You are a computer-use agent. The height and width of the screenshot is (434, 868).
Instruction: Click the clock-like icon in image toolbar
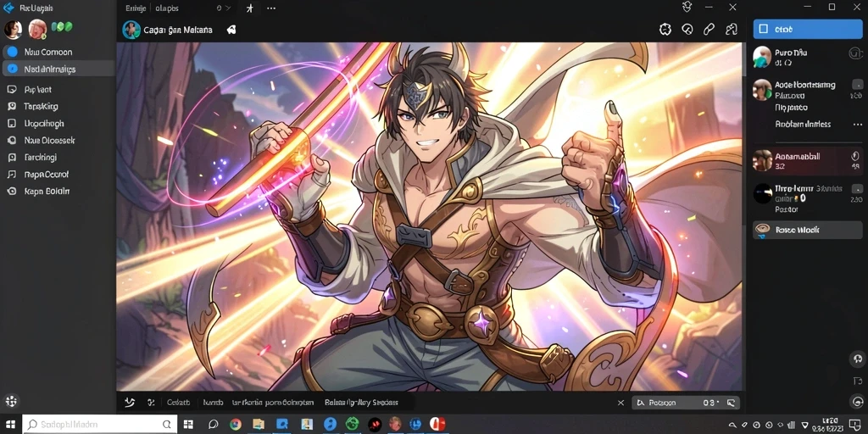687,30
